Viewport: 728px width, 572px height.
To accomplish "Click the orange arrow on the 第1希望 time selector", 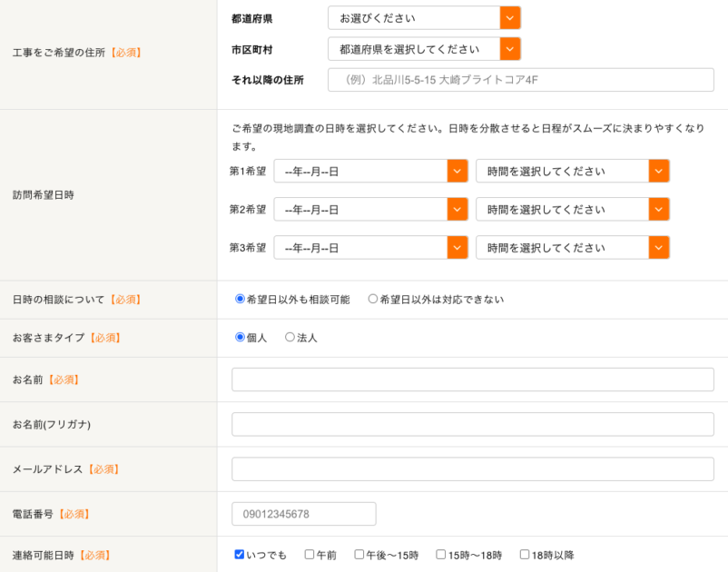I will (660, 171).
